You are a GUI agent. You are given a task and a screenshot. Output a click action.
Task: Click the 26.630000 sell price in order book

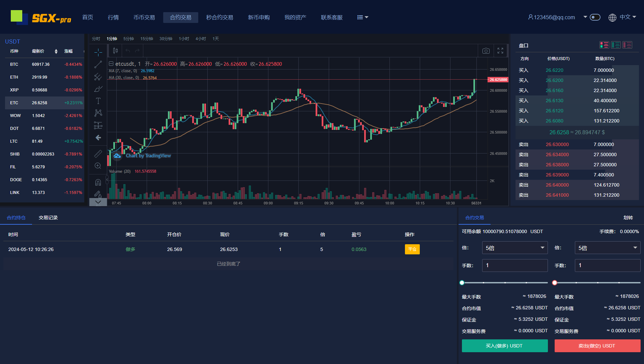(557, 144)
